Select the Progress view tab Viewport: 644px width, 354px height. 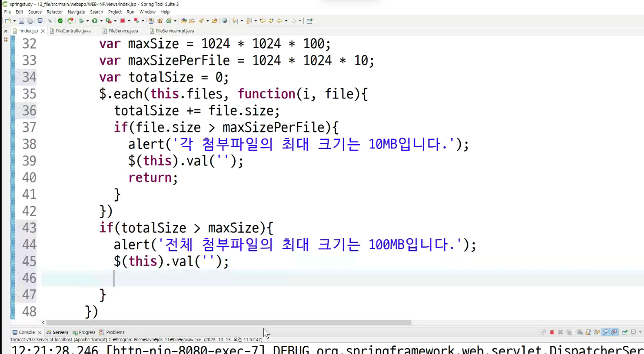click(x=84, y=332)
